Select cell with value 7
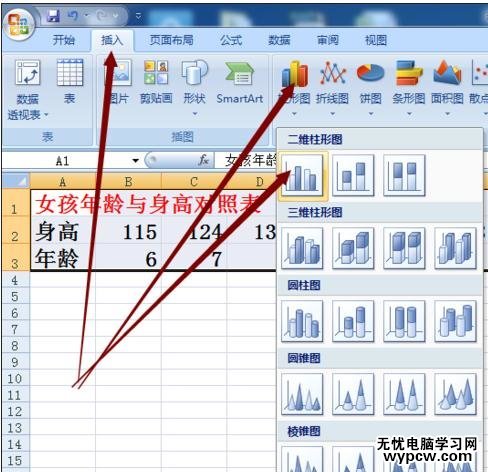488x472 pixels. coord(194,258)
